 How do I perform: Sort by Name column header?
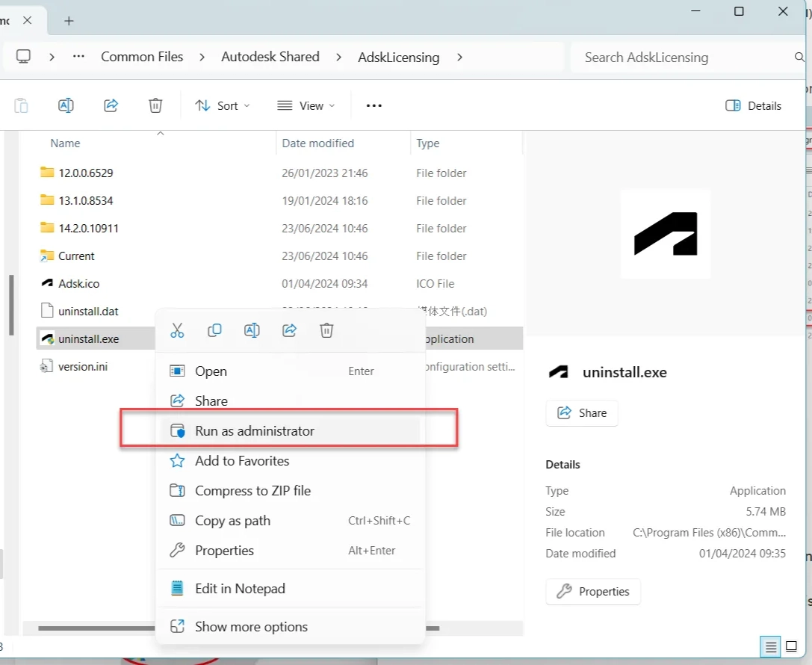point(65,143)
